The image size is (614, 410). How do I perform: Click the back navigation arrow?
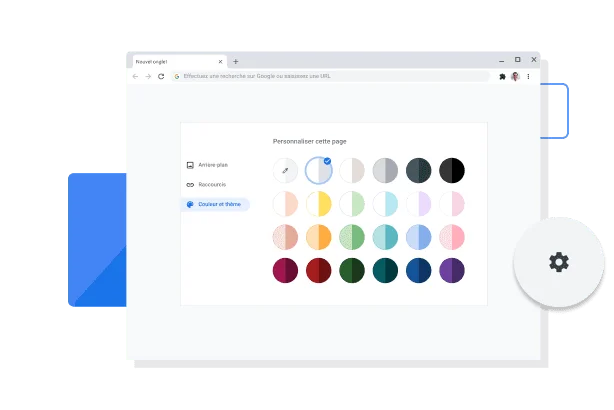[135, 76]
